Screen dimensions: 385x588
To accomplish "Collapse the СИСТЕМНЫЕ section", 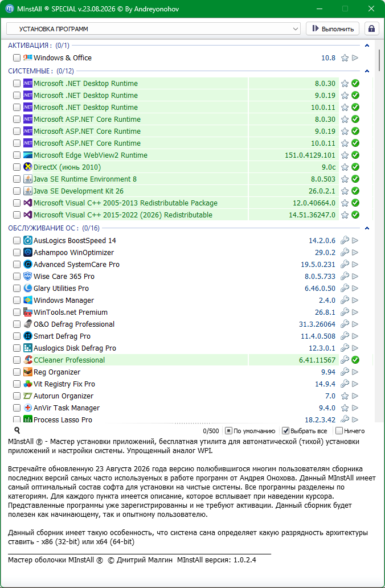I will pos(367,71).
